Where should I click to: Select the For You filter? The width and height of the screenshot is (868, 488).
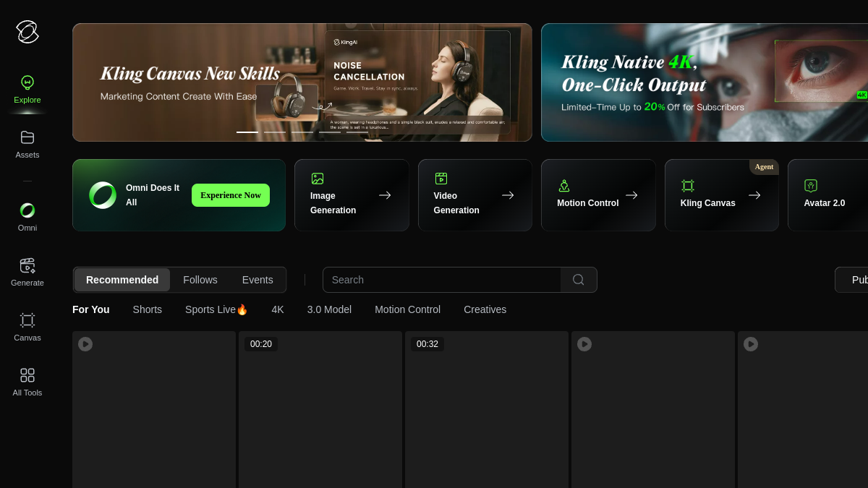(91, 309)
